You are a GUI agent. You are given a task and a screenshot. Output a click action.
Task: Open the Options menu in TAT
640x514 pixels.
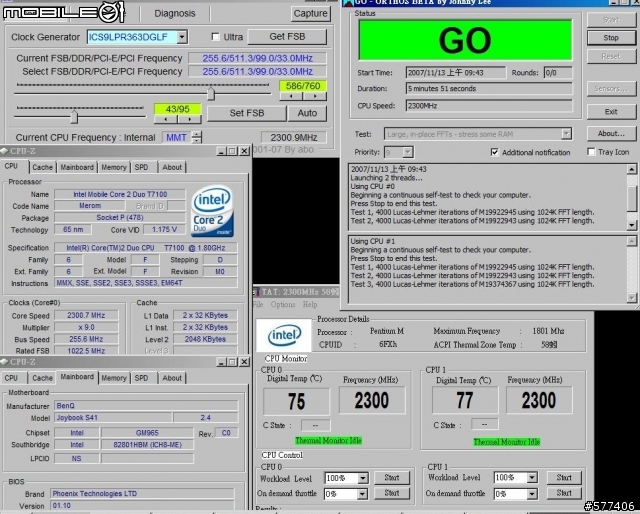coord(282,305)
